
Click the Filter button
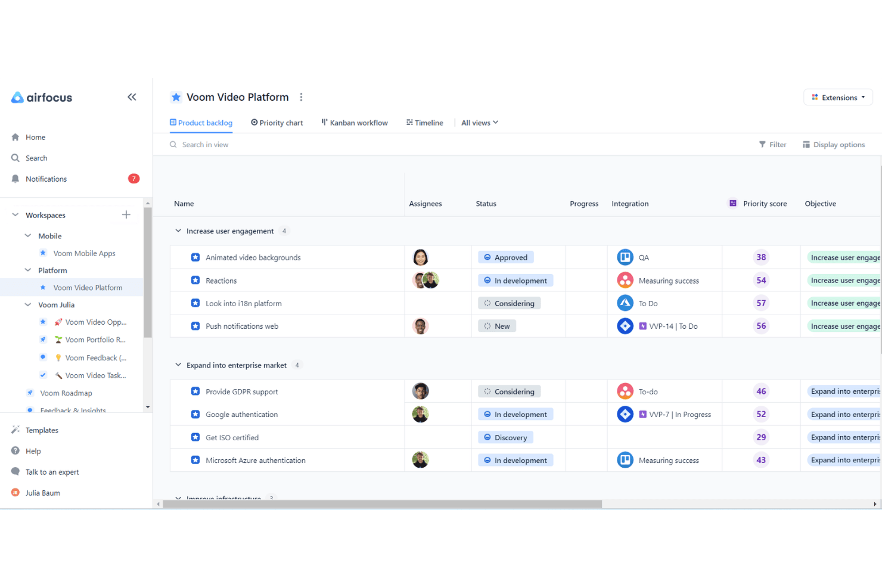772,144
